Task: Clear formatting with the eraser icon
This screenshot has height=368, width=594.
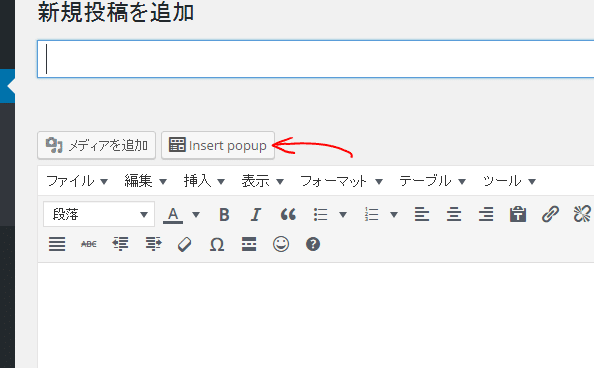Action: point(184,244)
